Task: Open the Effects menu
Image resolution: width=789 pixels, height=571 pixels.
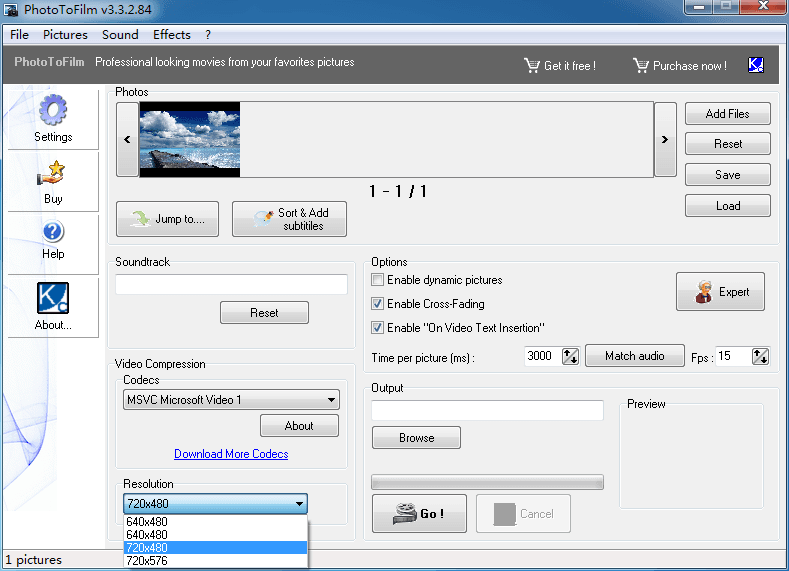Action: [171, 34]
